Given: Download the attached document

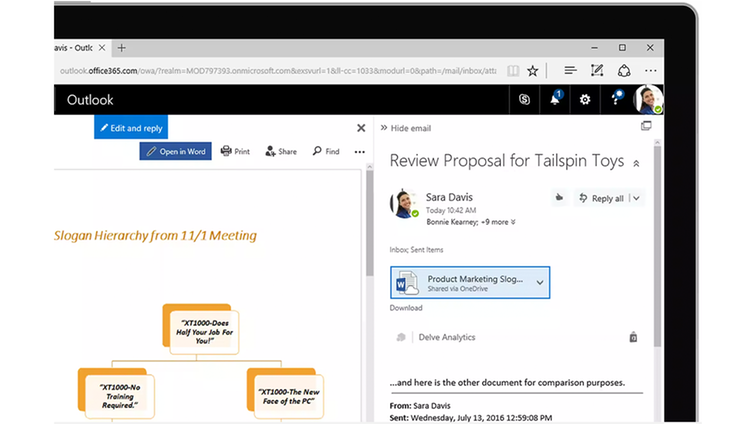Looking at the screenshot, I should tap(406, 308).
